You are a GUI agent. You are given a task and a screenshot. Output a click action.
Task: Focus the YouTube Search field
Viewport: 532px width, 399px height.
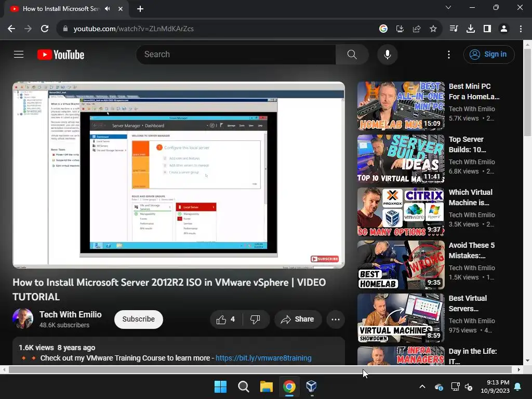tap(236, 54)
